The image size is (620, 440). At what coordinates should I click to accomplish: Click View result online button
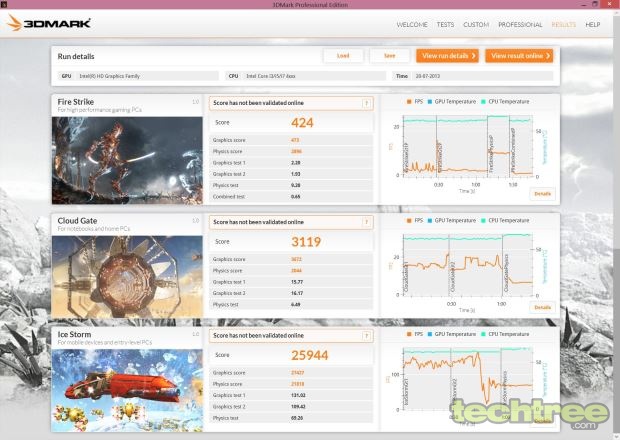pos(519,56)
